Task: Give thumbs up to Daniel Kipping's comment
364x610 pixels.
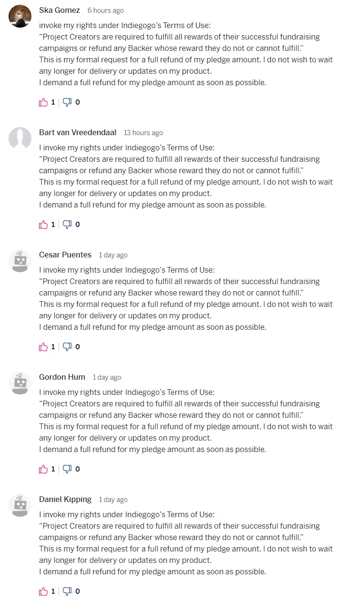Action: [x=43, y=591]
